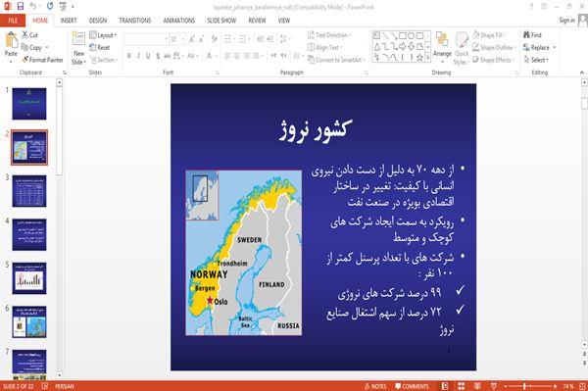Open Shape Outline dropdown
This screenshot has width=588, height=391.
[494, 48]
